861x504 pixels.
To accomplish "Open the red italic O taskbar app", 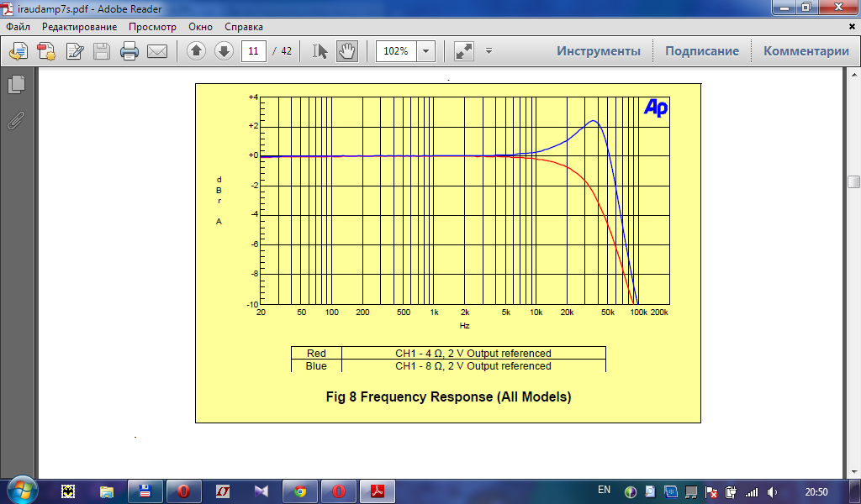I will [x=222, y=491].
